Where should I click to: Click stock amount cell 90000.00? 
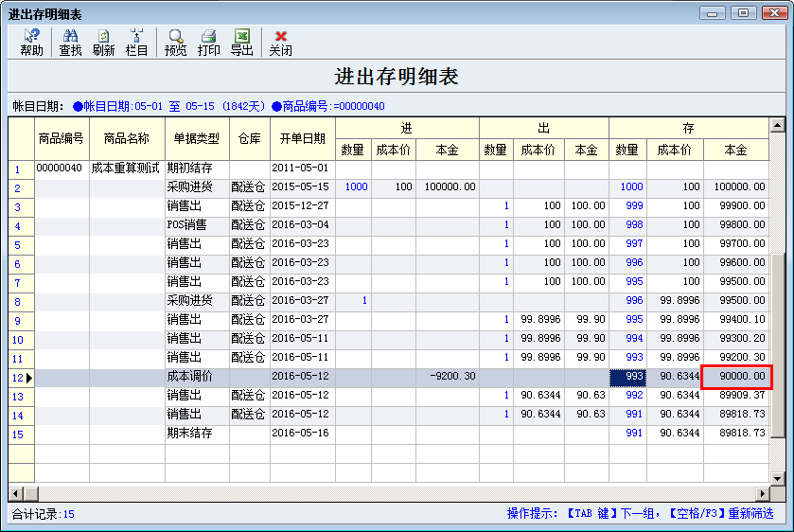[737, 377]
